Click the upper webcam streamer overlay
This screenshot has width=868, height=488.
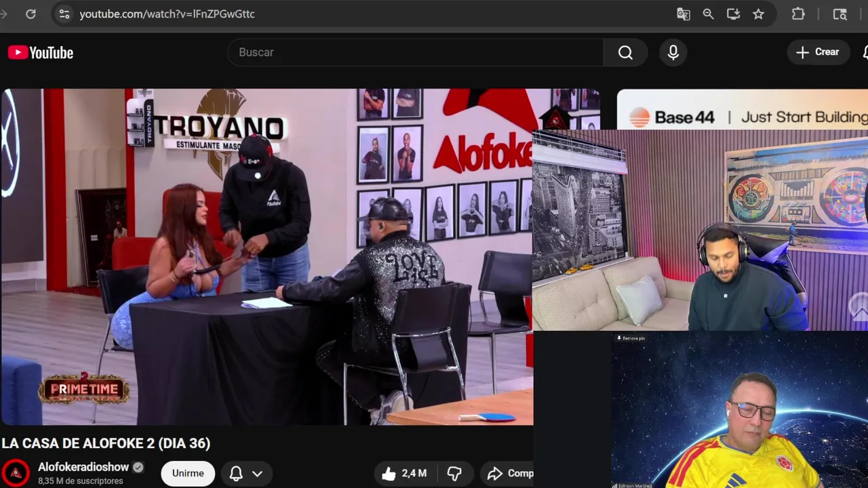pyautogui.click(x=700, y=230)
